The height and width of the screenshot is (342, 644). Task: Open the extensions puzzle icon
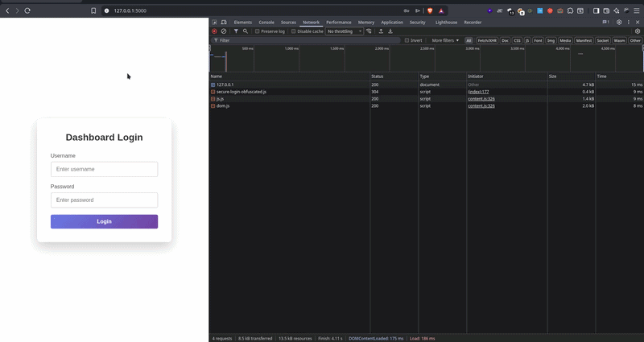pyautogui.click(x=570, y=10)
